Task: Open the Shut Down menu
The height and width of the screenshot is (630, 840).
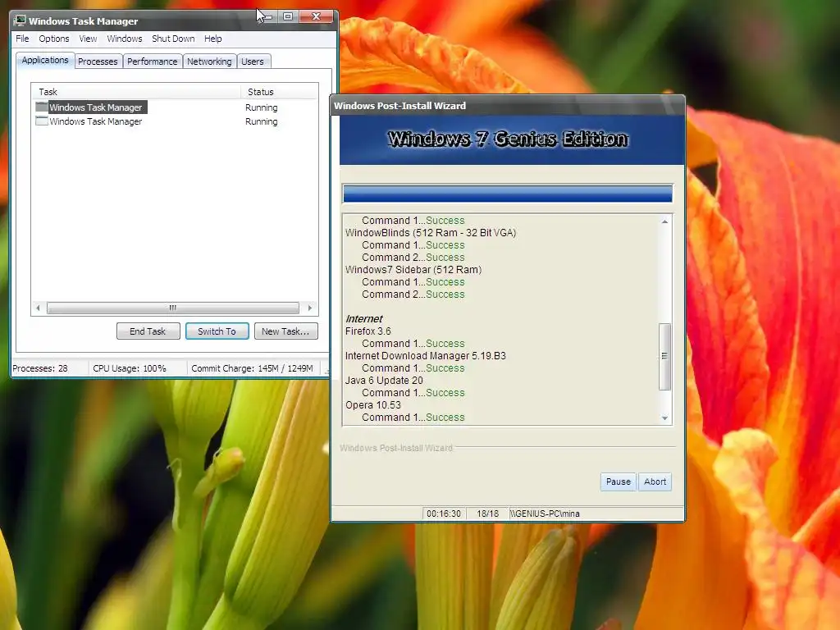Action: coord(173,39)
